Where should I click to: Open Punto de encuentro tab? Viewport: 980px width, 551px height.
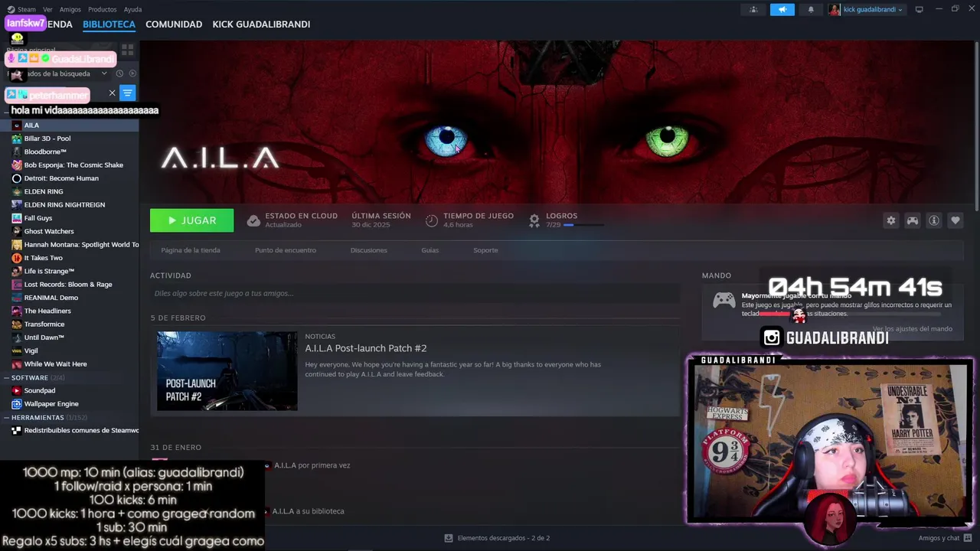coord(286,250)
